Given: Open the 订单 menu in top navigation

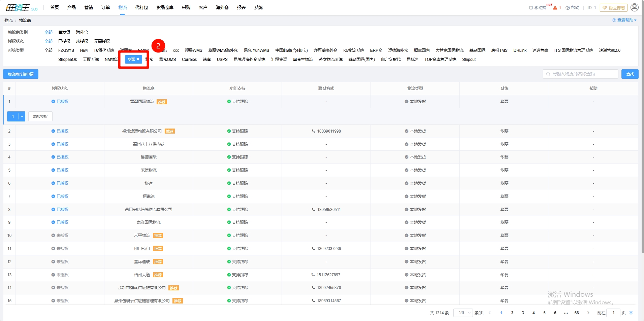Looking at the screenshot, I should pyautogui.click(x=105, y=7).
